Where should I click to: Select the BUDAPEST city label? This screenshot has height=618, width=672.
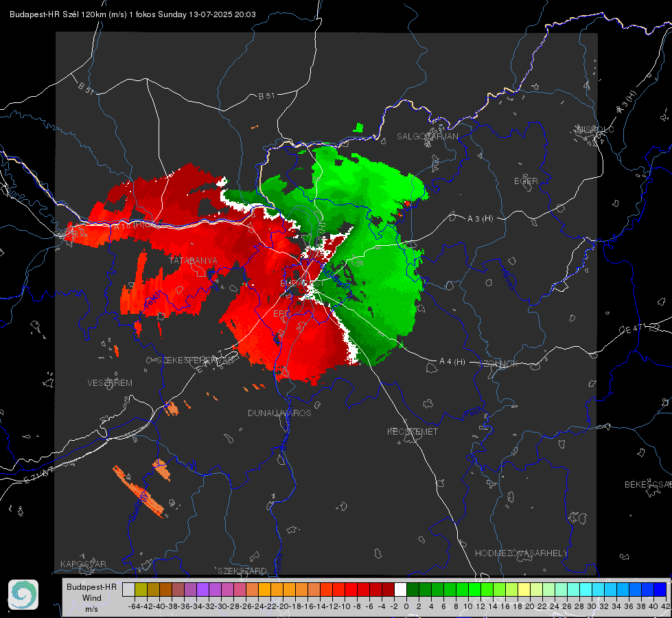(x=302, y=283)
